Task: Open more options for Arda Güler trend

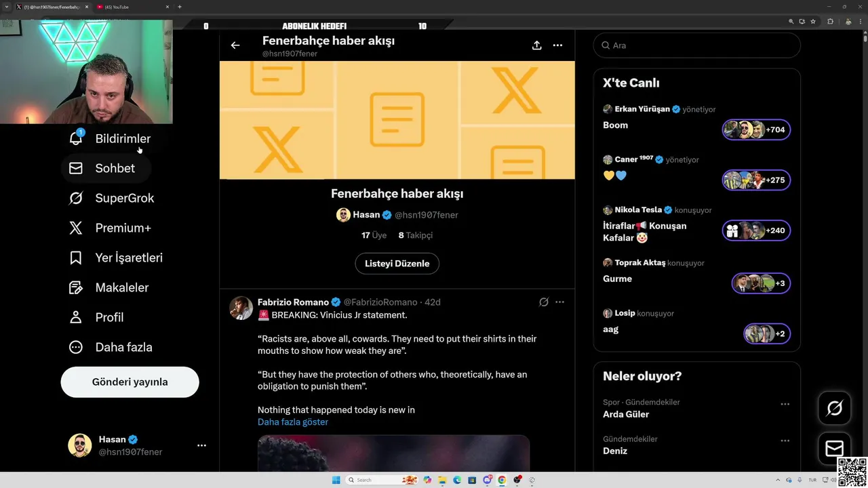Action: 785,404
